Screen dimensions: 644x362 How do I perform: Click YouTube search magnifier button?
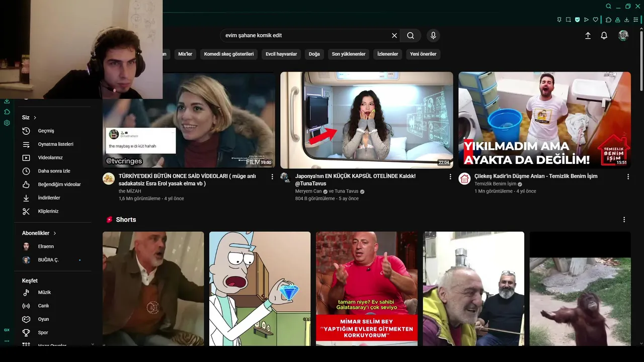(x=411, y=36)
